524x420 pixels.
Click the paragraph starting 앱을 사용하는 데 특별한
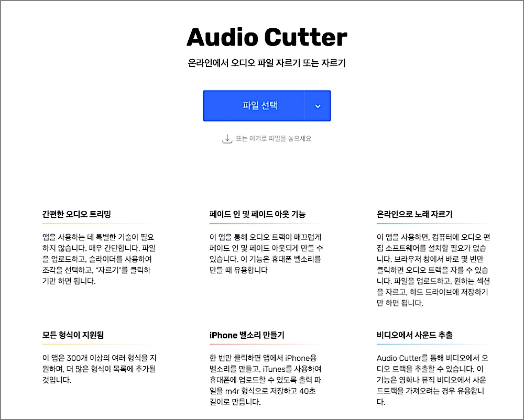point(99,259)
